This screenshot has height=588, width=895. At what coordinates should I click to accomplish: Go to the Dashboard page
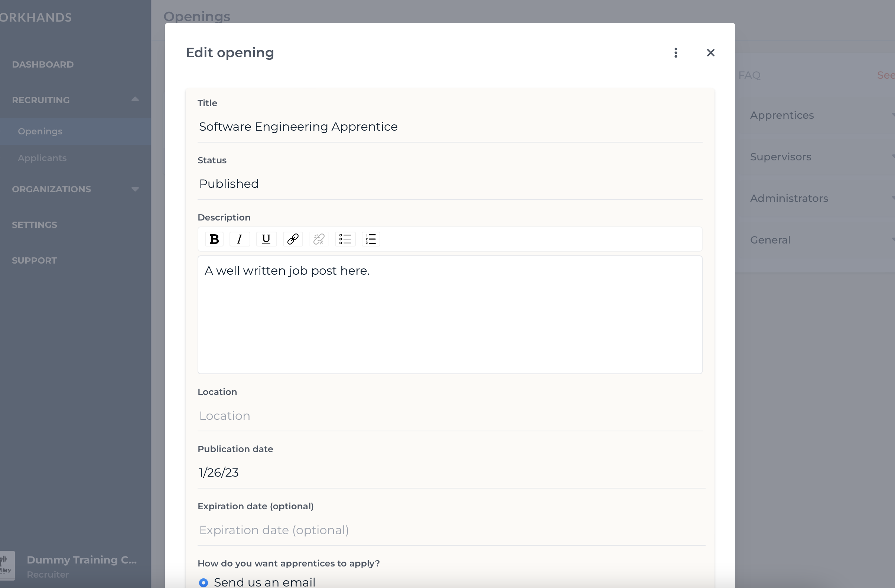(x=42, y=64)
